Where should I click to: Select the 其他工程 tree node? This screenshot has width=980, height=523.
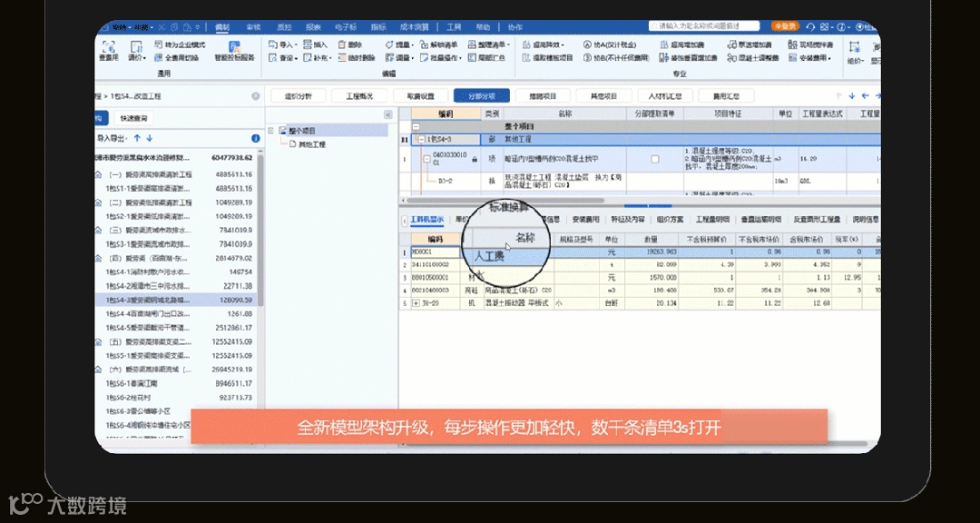[x=312, y=143]
